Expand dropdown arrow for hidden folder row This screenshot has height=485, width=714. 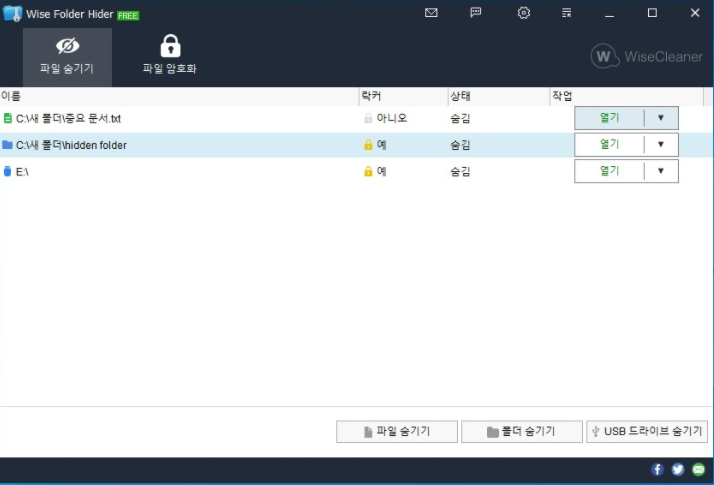[x=661, y=144]
